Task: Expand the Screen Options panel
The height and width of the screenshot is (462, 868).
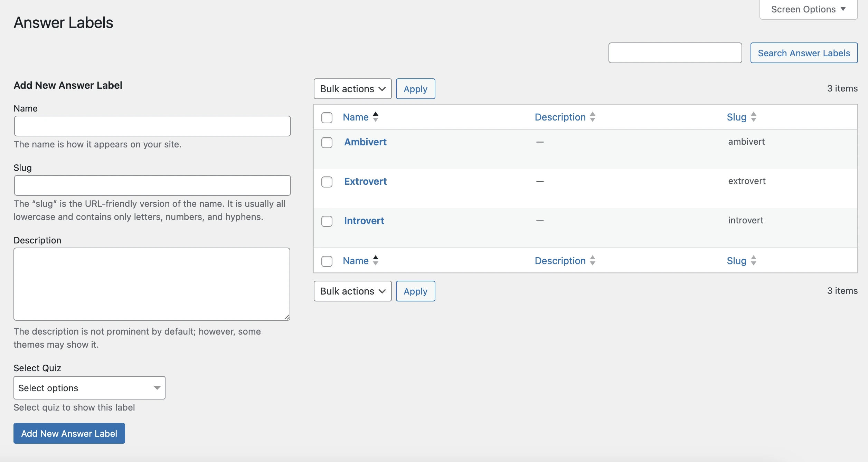Action: tap(808, 9)
